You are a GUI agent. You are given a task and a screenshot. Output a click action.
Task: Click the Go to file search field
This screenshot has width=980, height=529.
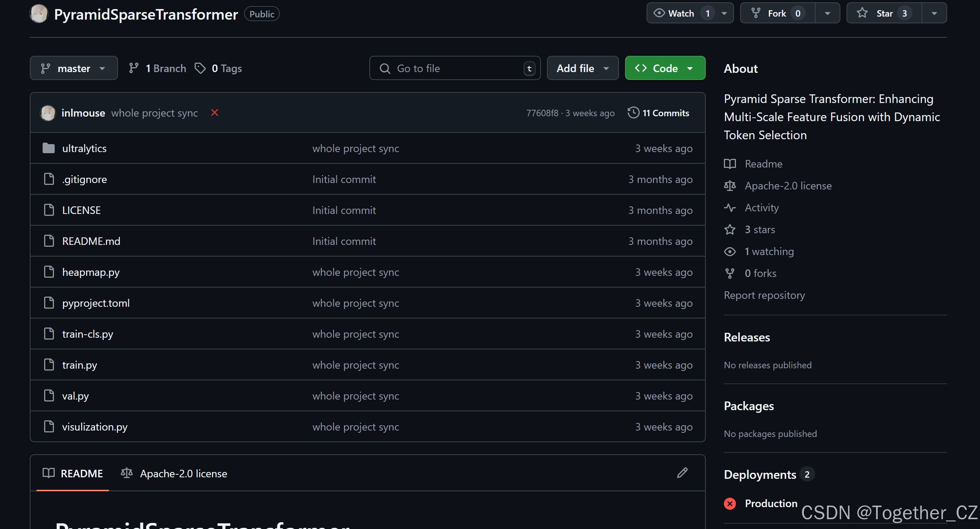click(x=455, y=68)
